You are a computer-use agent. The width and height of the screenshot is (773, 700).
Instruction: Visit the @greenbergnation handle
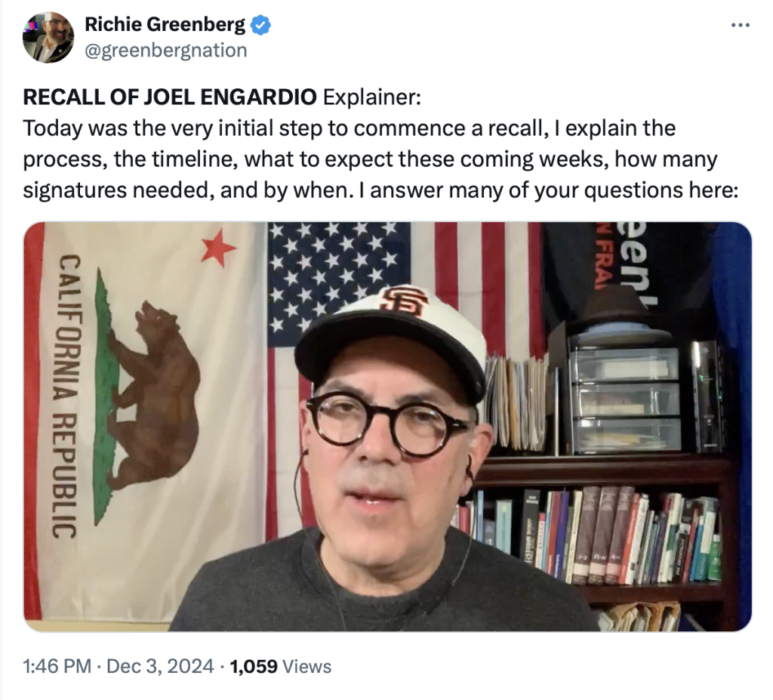[x=165, y=51]
